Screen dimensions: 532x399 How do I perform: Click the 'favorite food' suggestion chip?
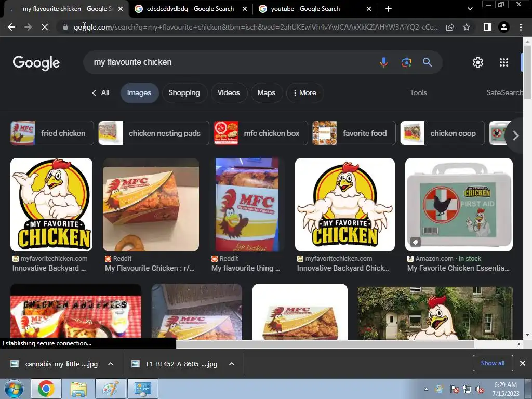353,133
